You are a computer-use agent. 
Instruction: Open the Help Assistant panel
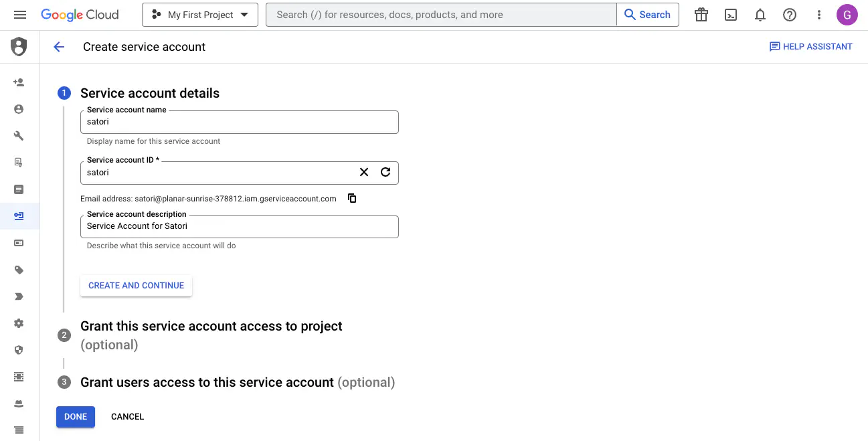click(810, 46)
